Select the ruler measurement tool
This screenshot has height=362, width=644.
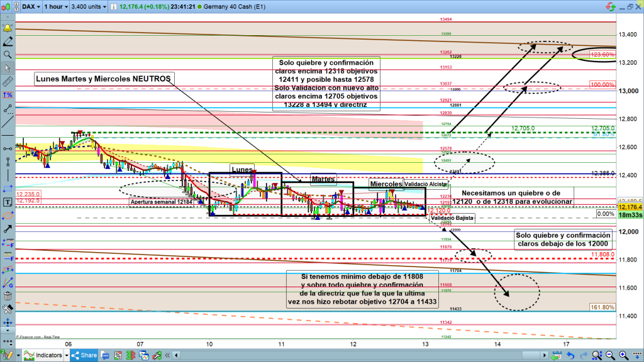8,82
